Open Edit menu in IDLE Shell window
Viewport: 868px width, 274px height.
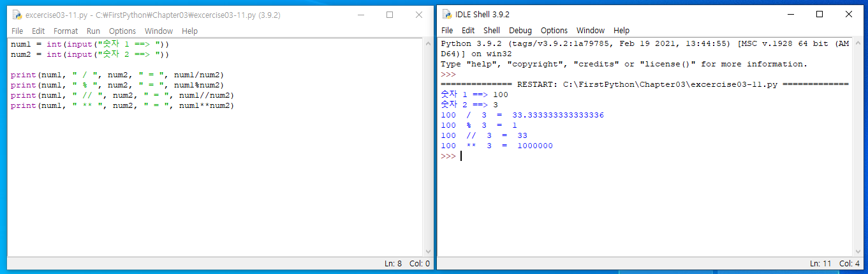468,30
